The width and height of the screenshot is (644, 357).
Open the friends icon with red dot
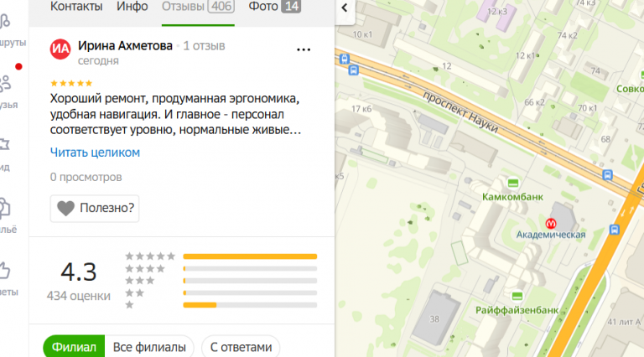pos(6,83)
